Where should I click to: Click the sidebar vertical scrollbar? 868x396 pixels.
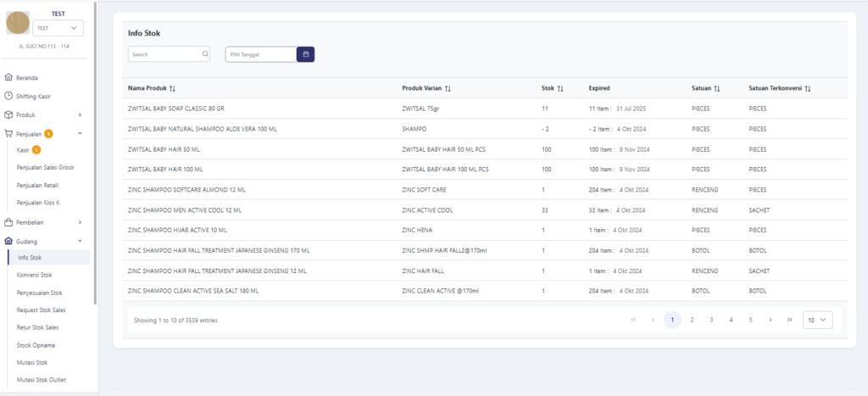click(x=96, y=153)
